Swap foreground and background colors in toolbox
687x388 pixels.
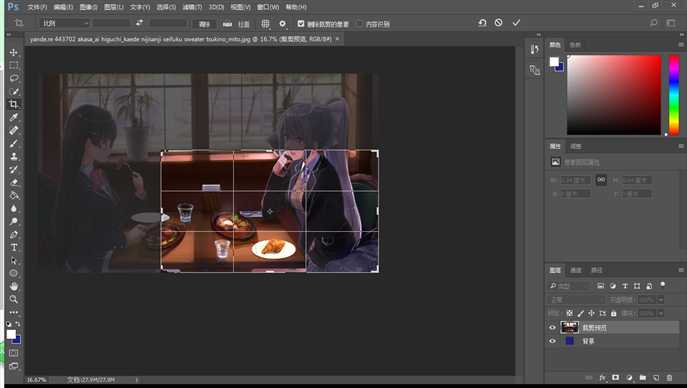point(18,324)
